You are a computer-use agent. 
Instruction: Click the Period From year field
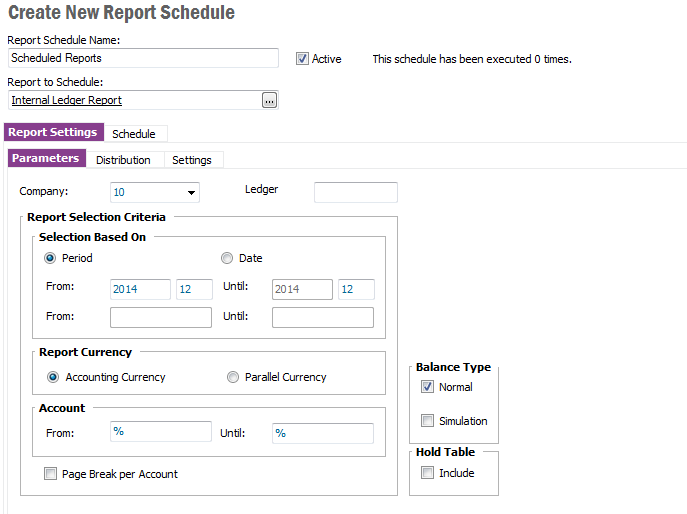coord(139,289)
